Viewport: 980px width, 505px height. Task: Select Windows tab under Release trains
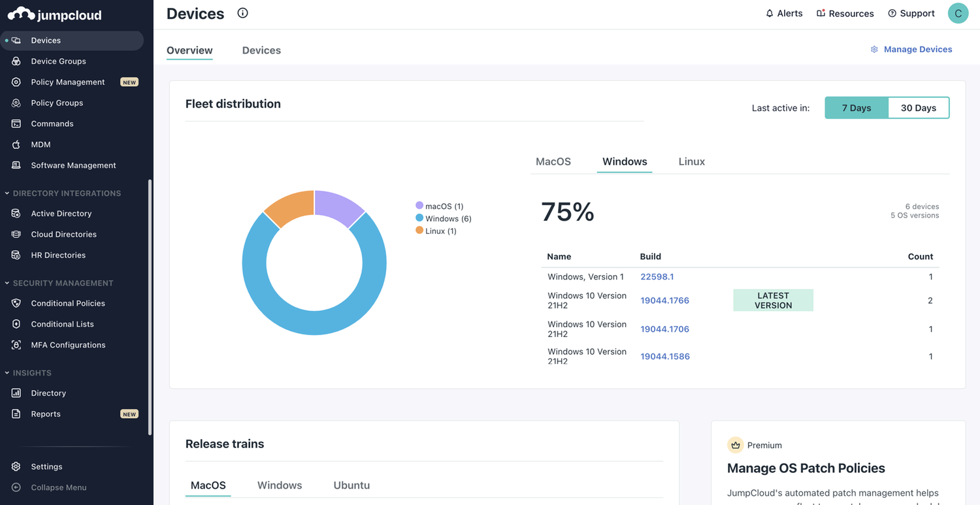click(280, 485)
